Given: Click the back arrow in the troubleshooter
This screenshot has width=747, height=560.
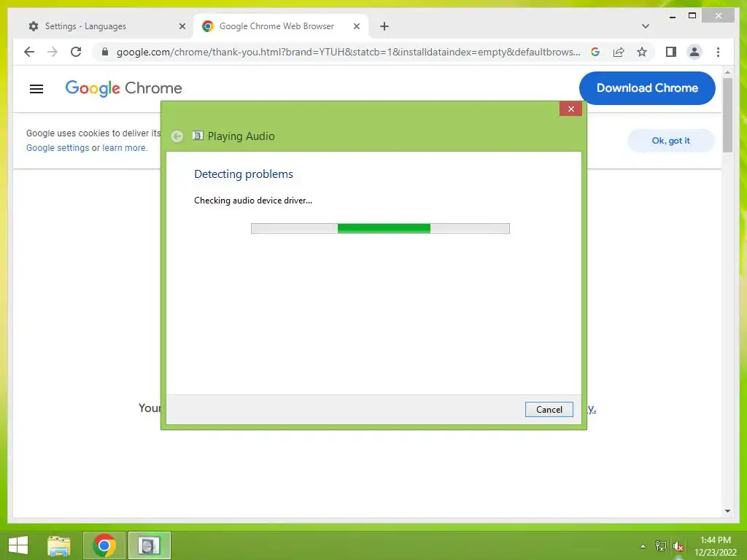Looking at the screenshot, I should coord(177,136).
